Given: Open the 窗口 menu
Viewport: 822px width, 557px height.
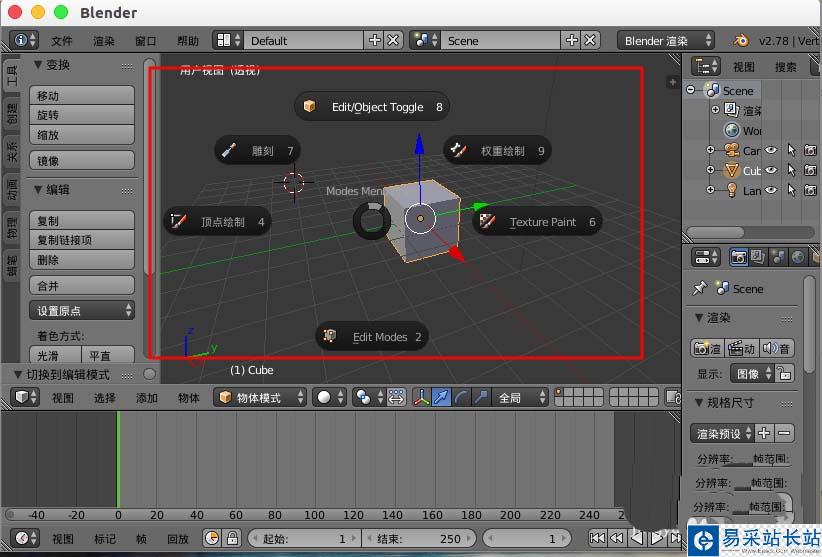Looking at the screenshot, I should 145,41.
